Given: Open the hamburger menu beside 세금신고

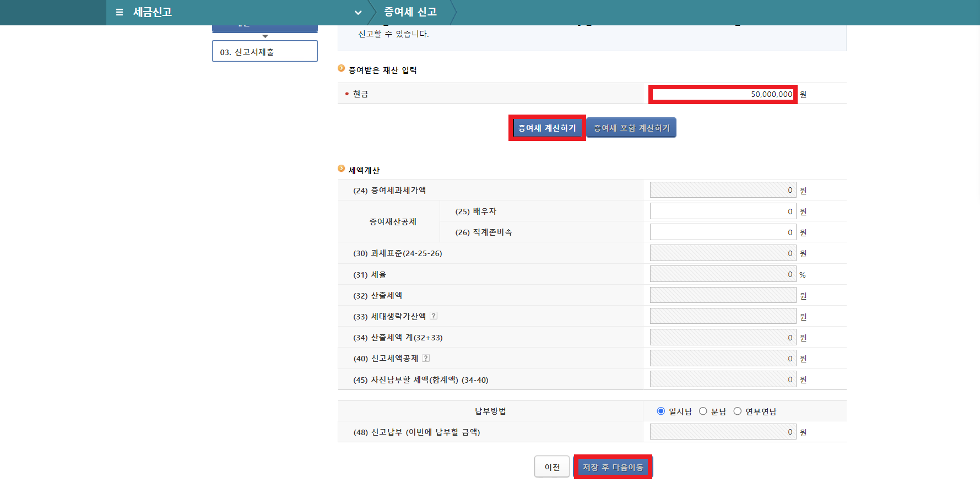Looking at the screenshot, I should 120,12.
